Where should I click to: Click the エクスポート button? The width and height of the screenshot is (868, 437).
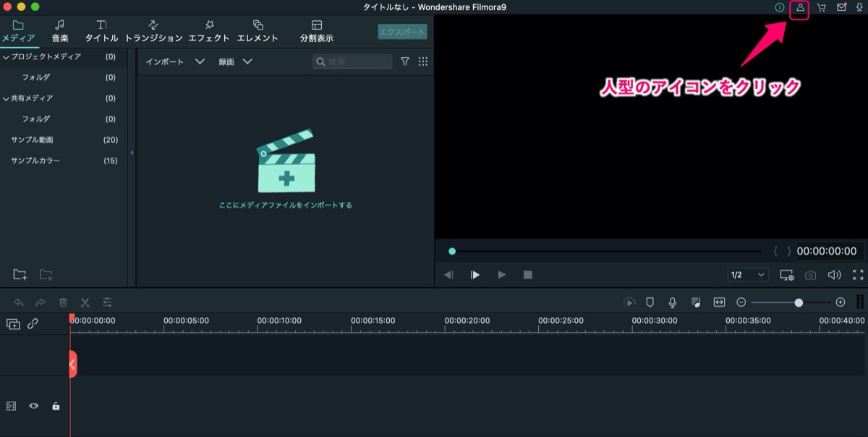click(x=402, y=32)
